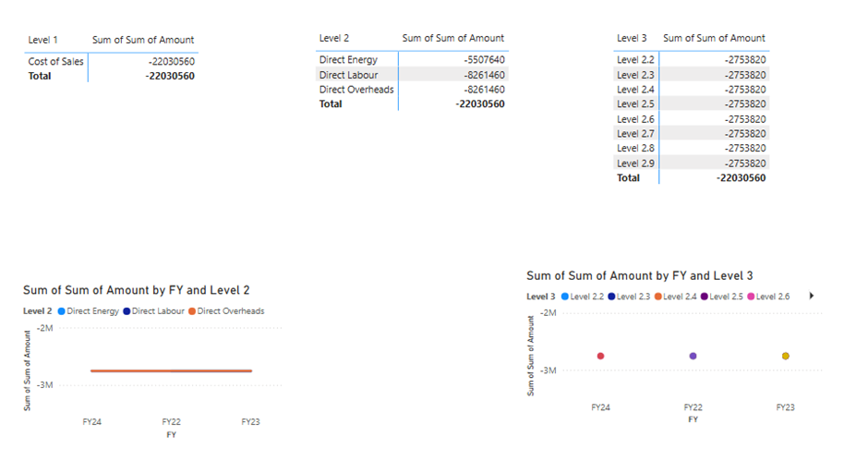Select the Direct Overheads table row
The image size is (868, 461).
[x=412, y=90]
